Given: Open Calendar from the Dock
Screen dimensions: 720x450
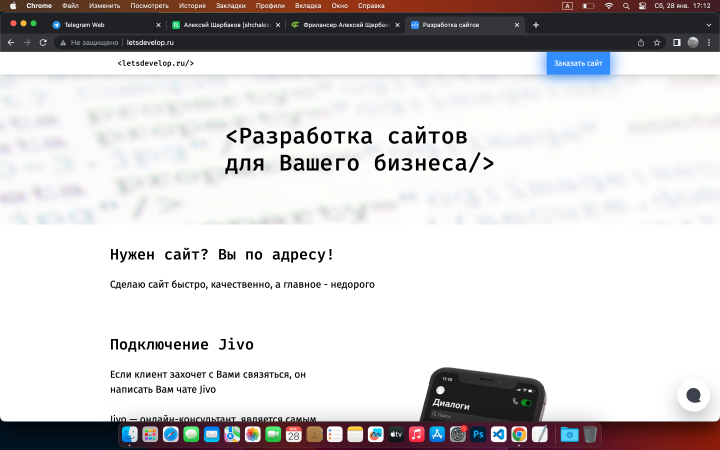Looking at the screenshot, I should (293, 434).
